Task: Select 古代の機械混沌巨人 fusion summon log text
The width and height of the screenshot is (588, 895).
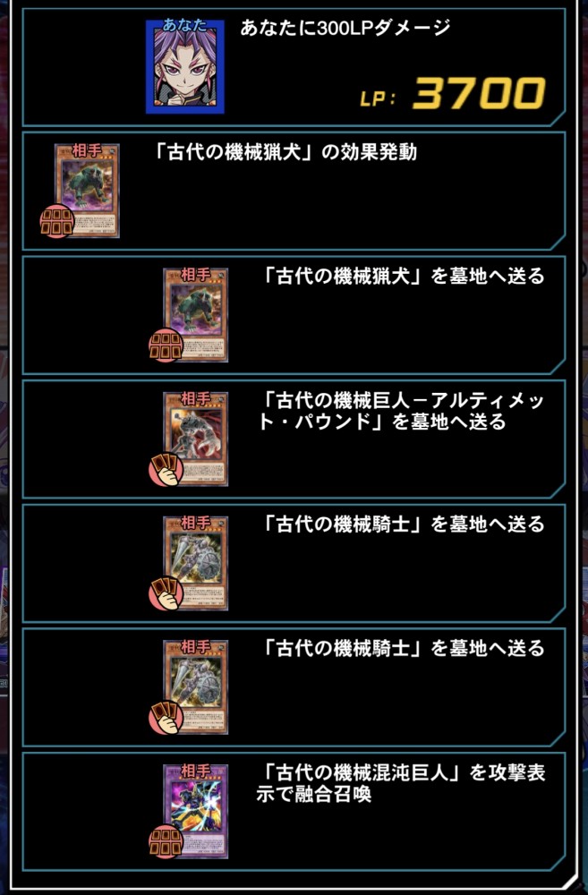Action: (401, 783)
